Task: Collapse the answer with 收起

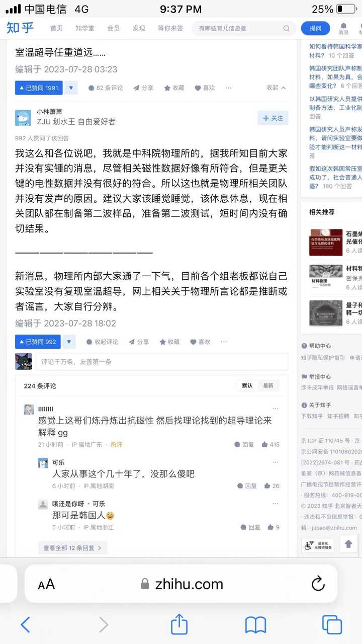Action: [x=276, y=88]
